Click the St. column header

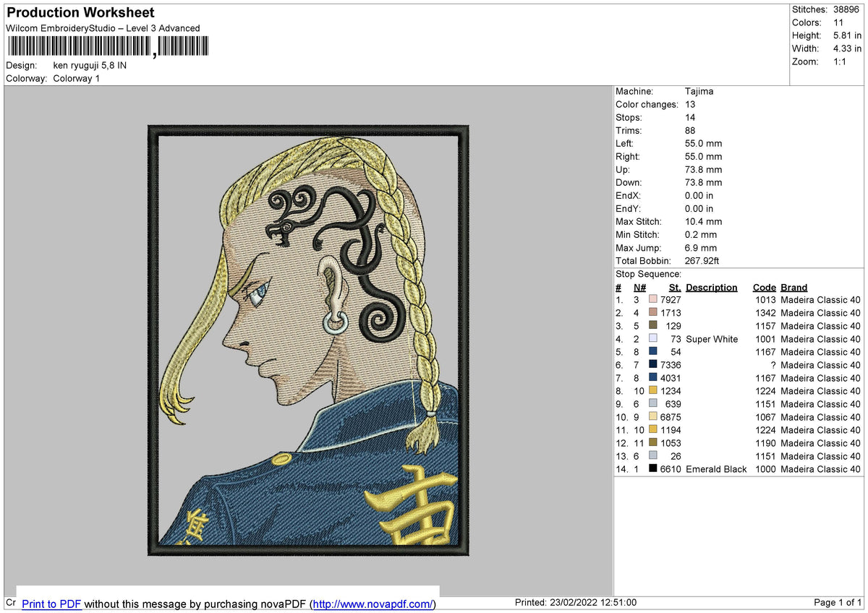click(675, 287)
